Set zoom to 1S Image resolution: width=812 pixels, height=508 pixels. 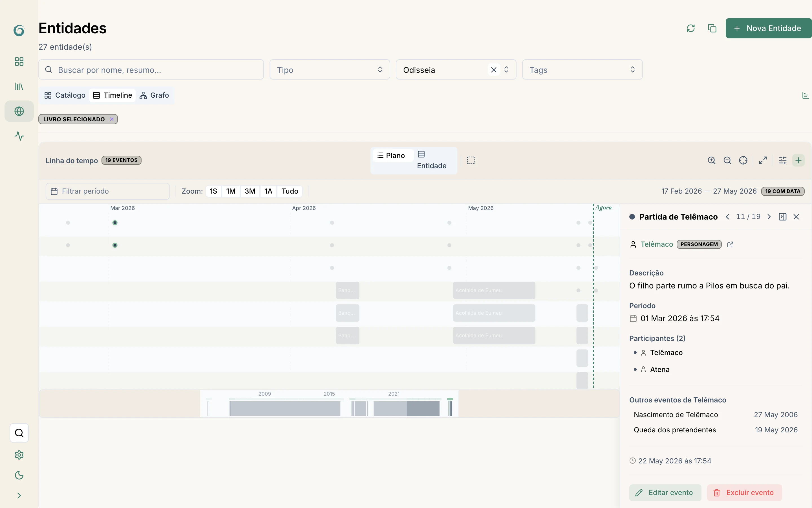213,191
